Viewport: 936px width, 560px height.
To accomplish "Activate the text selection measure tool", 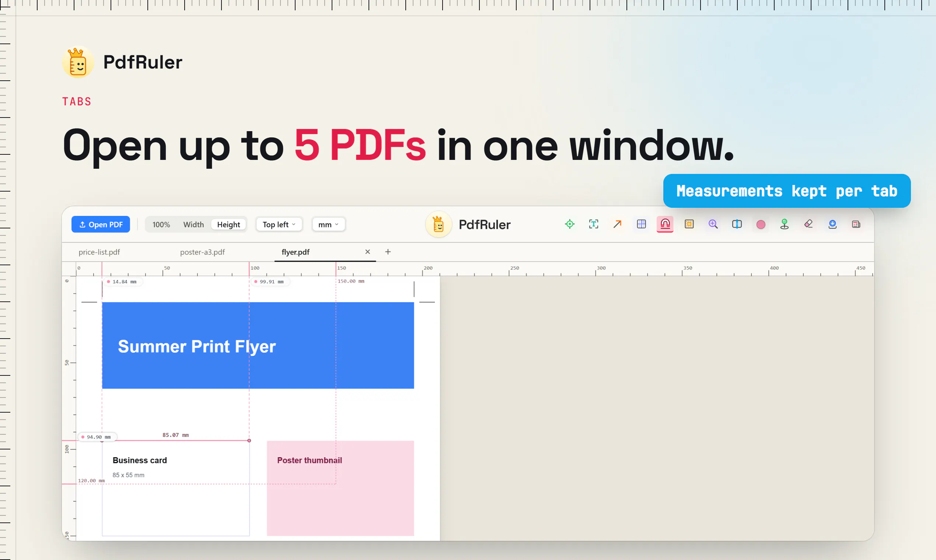I will point(593,224).
